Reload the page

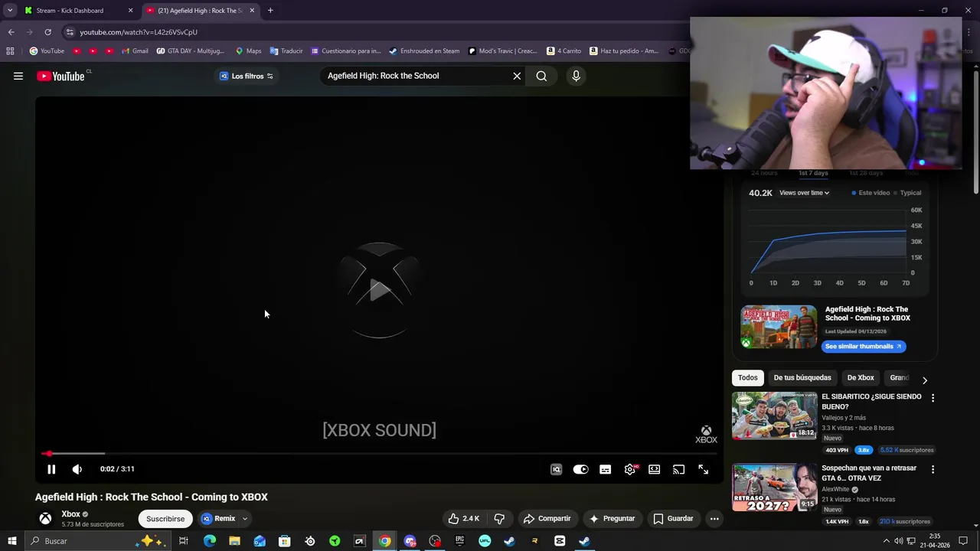47,32
